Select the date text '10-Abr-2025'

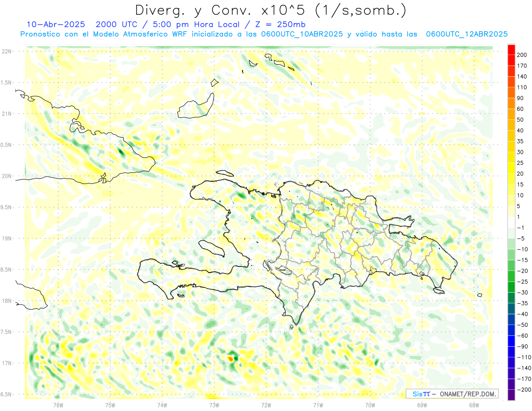pyautogui.click(x=55, y=24)
